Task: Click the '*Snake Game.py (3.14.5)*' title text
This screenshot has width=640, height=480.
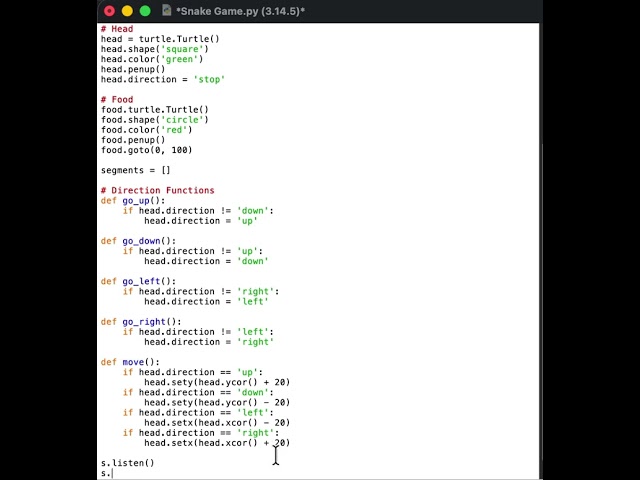Action: coord(240,11)
